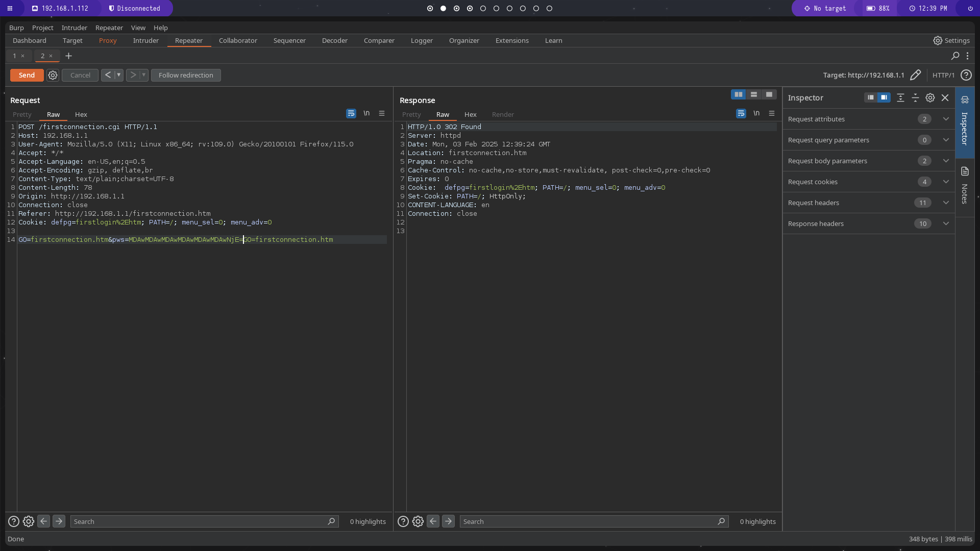This screenshot has height=551, width=980.
Task: Expand Request body parameters section
Action: [x=869, y=161]
